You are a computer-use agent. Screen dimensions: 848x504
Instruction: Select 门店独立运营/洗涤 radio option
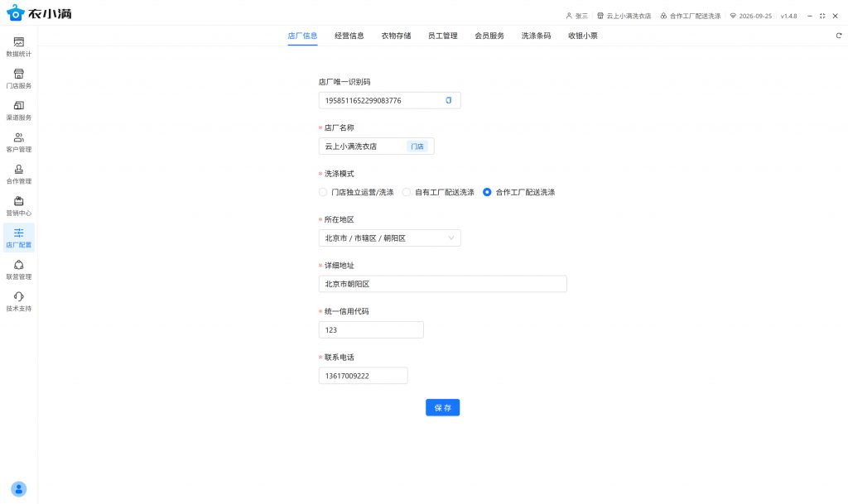(323, 192)
